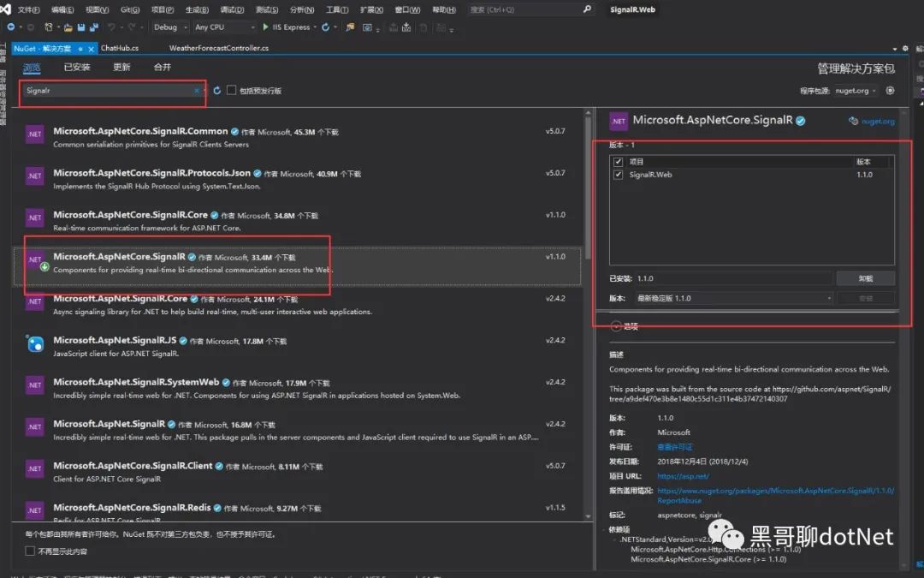Switch to the WeatherForecastController.cs tab
924x578 pixels.
tap(219, 48)
